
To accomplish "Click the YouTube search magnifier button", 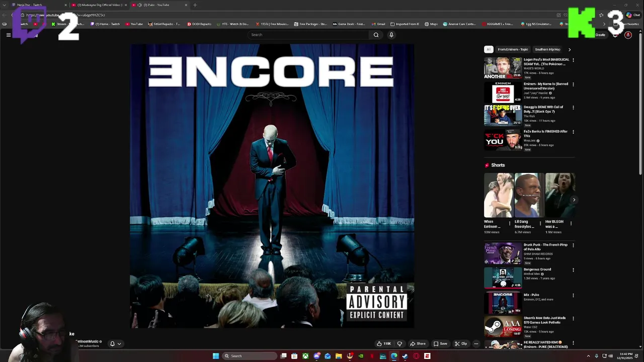I will pos(376,35).
